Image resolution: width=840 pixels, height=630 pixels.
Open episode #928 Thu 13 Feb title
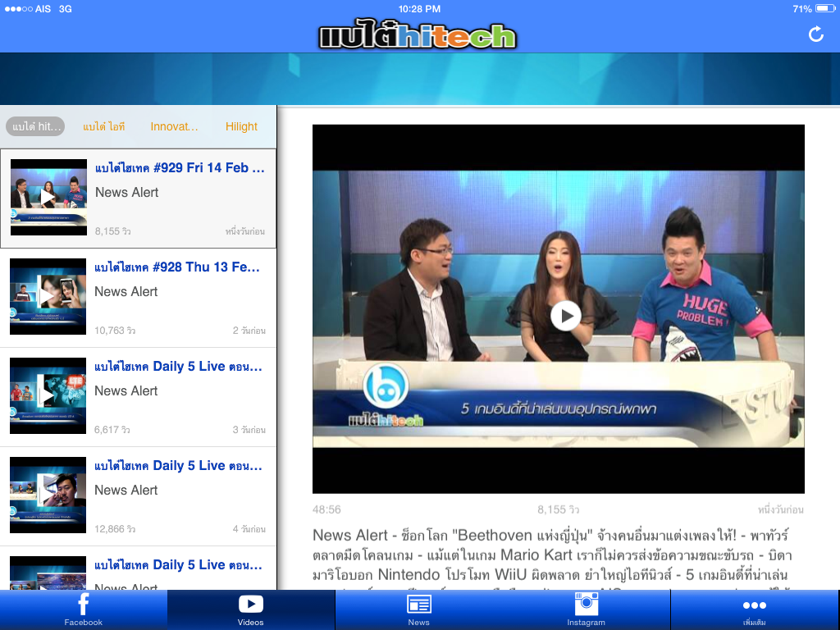177,267
